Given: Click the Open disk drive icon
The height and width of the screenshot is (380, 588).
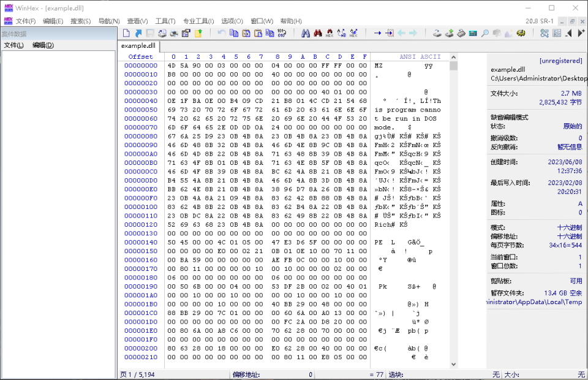Looking at the screenshot, I should [437, 33].
